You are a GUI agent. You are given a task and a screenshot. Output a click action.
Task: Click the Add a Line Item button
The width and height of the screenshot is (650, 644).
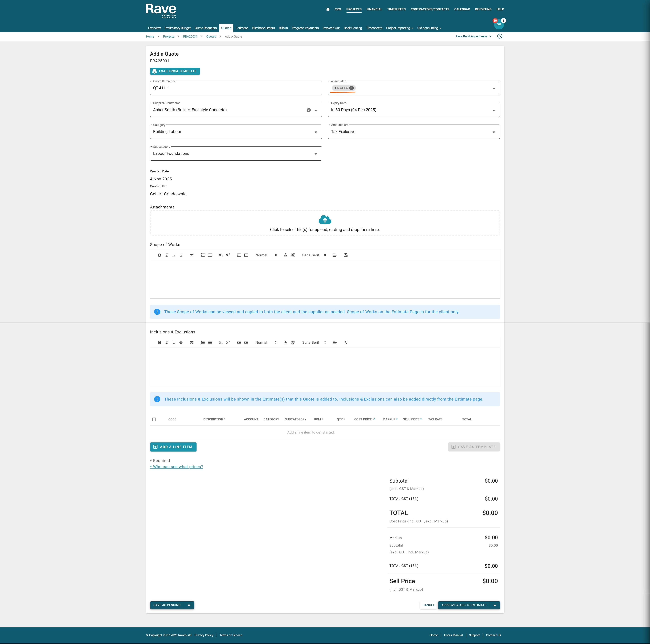pos(173,447)
